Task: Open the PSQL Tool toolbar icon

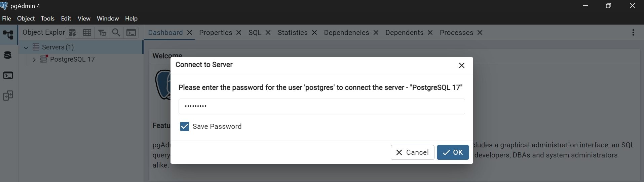Action: (x=131, y=33)
